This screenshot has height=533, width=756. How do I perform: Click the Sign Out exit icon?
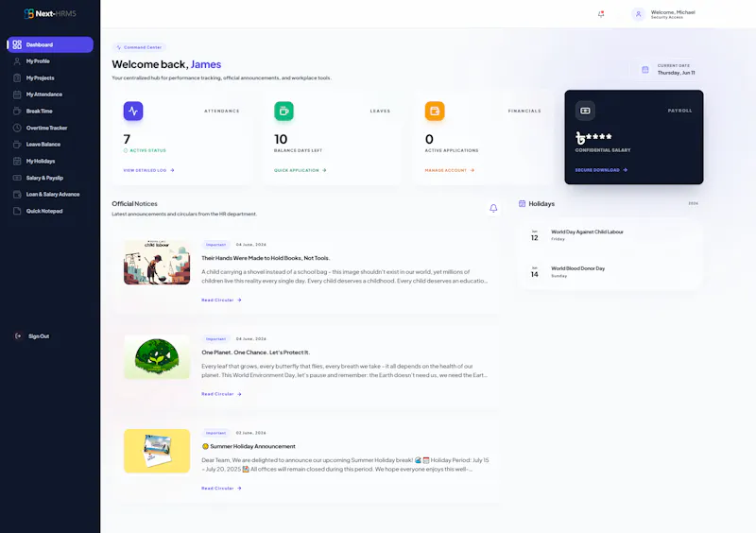coord(18,336)
